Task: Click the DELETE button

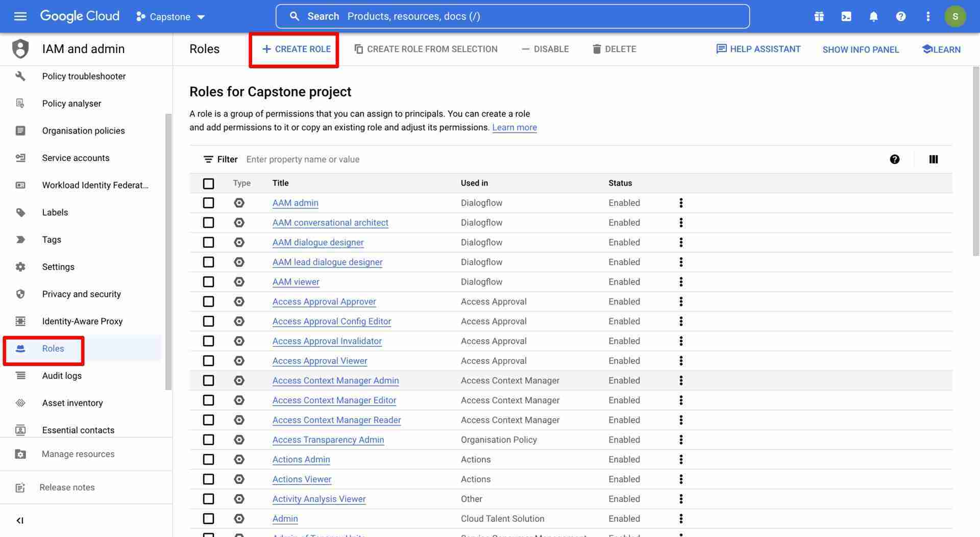Action: 614,49
